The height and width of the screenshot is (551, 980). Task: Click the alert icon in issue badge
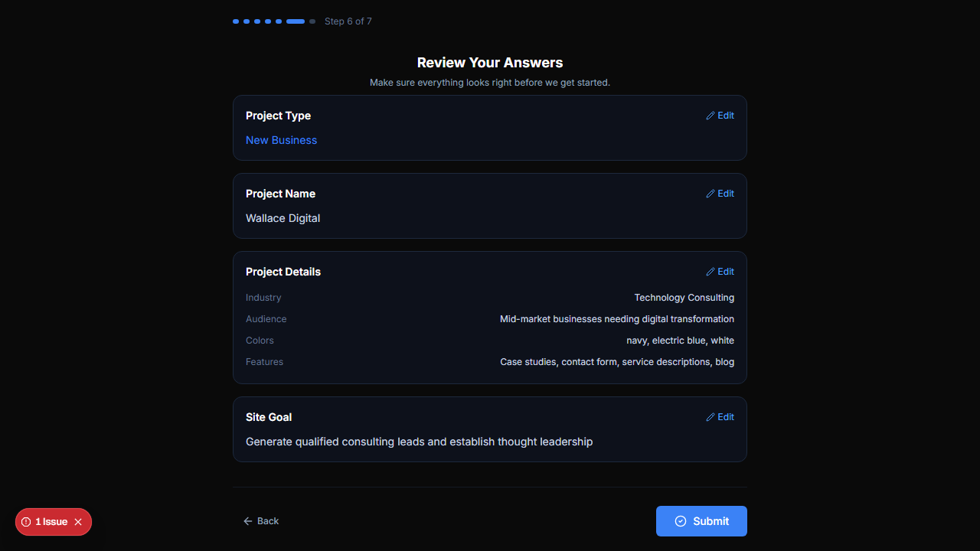click(26, 522)
